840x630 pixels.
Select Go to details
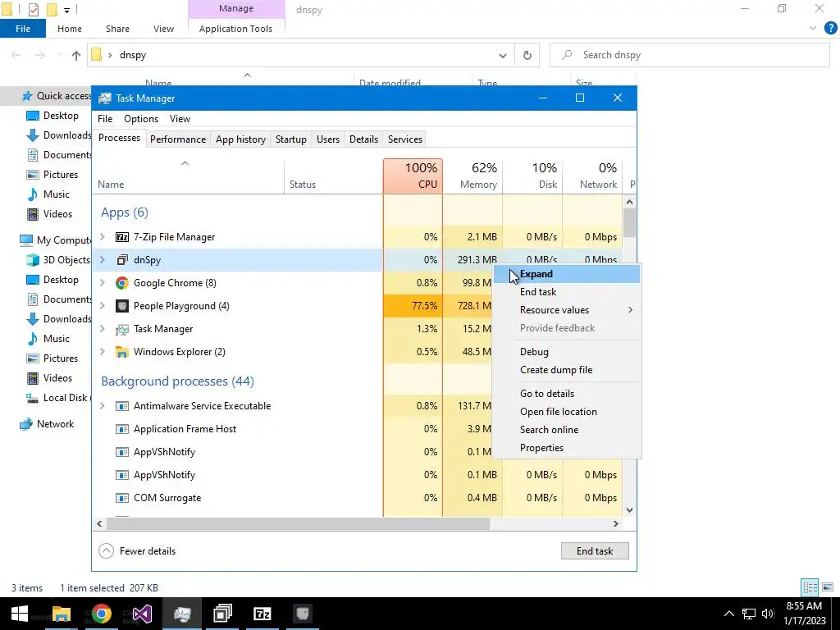click(x=566, y=394)
